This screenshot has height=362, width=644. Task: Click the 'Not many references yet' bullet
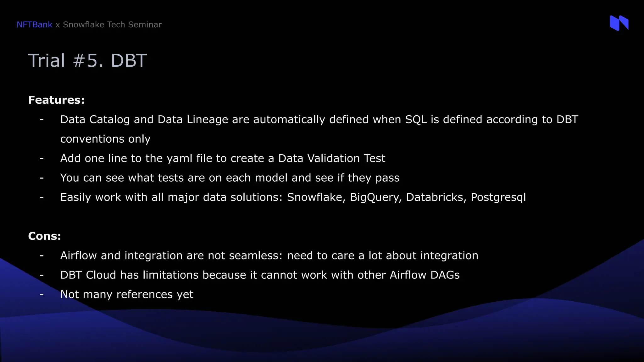pos(127,294)
